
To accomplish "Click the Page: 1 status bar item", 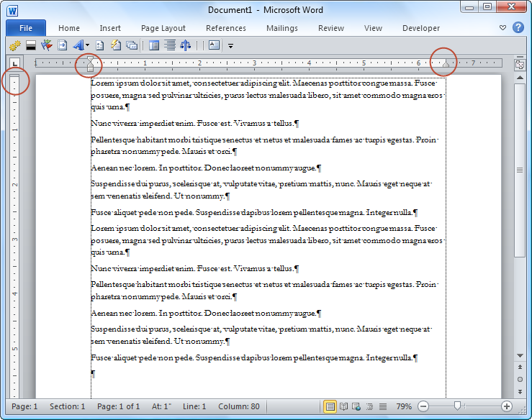I will point(24,406).
